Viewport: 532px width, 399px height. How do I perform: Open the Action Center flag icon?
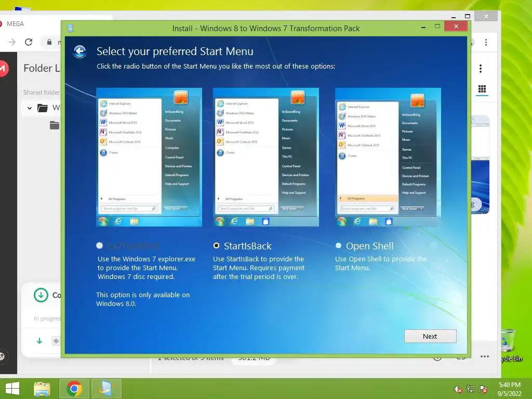483,389
